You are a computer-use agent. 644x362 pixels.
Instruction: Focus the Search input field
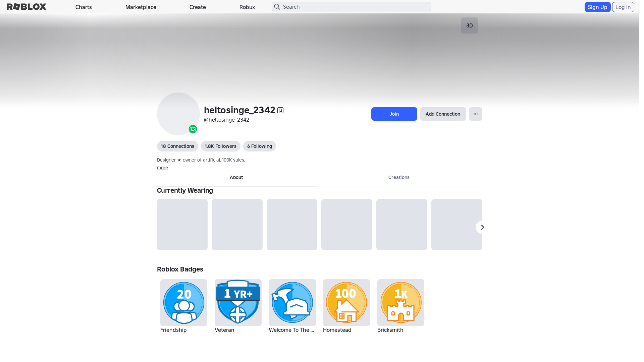pyautogui.click(x=352, y=7)
